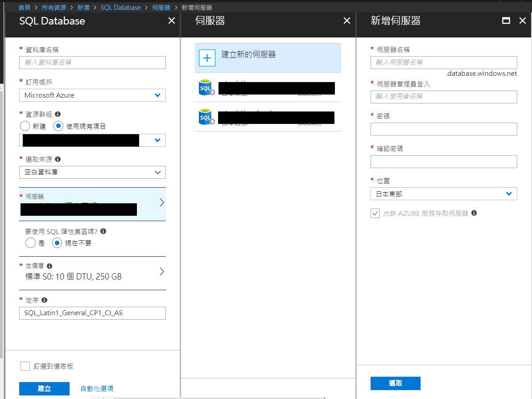The width and height of the screenshot is (532, 399).
Task: Close the 新增伺服器 blade
Action: click(523, 21)
